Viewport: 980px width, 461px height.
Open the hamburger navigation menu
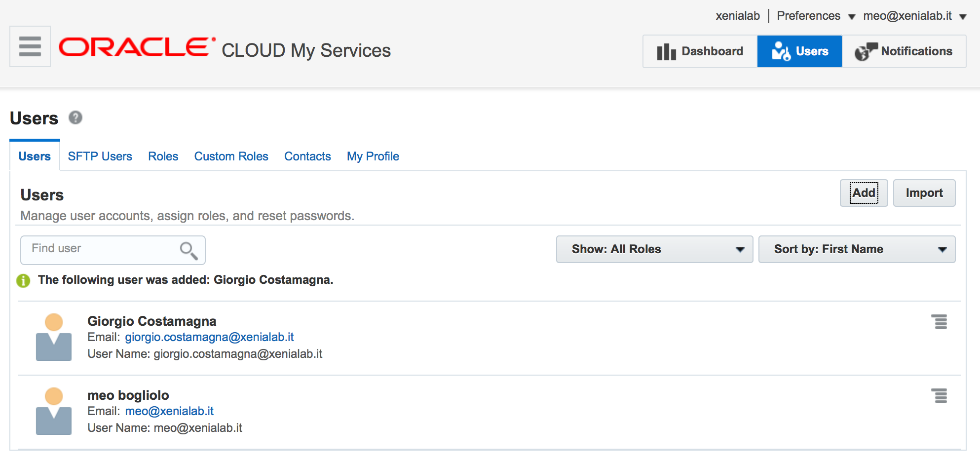coord(30,46)
